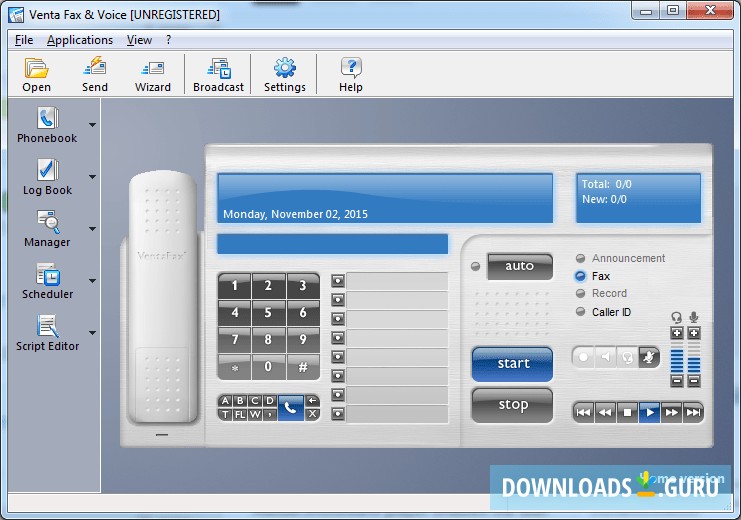Click the blue handset dial button
Screen dimensions: 741x520
point(291,407)
